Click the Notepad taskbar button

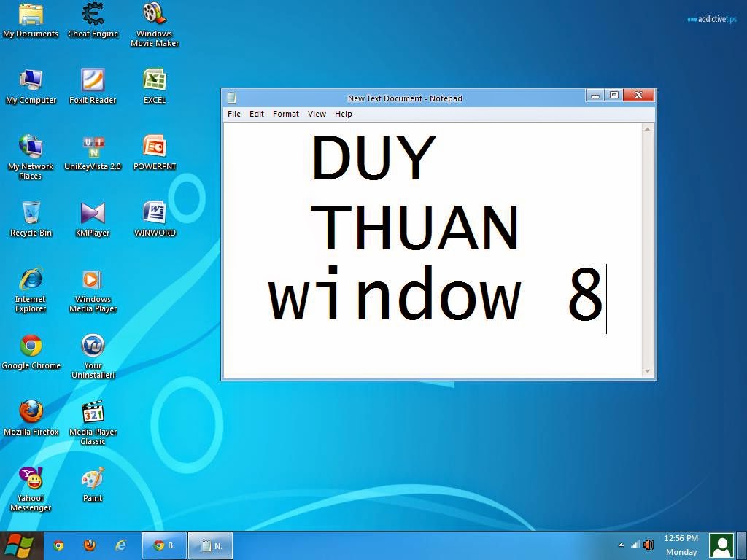211,545
